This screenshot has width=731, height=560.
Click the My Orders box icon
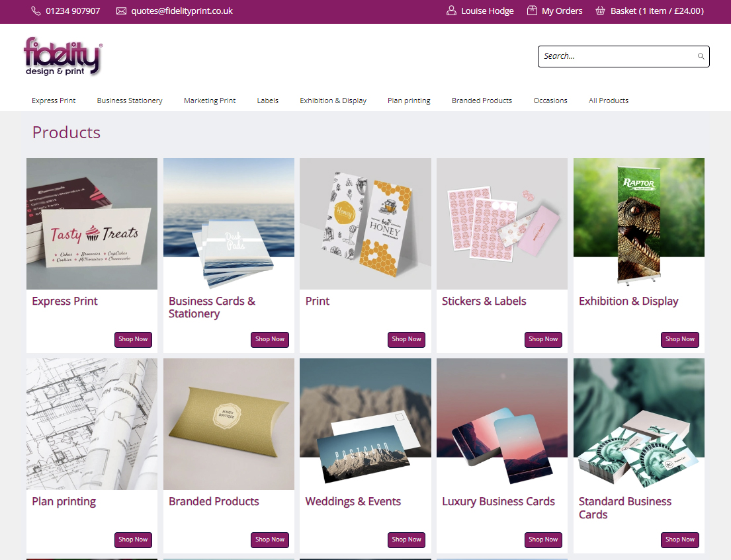[532, 11]
